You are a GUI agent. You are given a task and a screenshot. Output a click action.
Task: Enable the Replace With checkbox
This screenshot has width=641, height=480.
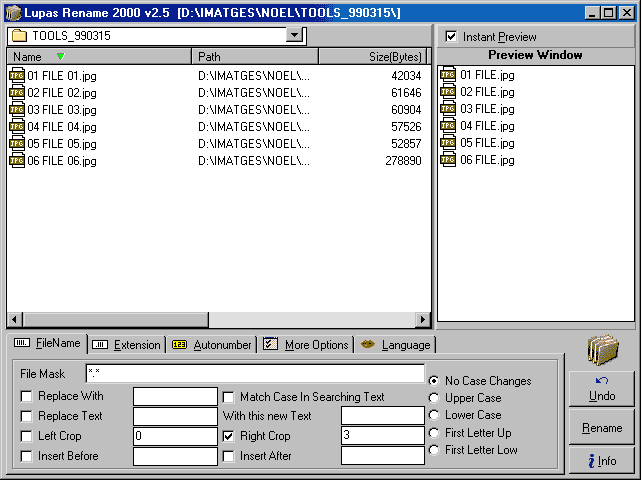coord(26,397)
